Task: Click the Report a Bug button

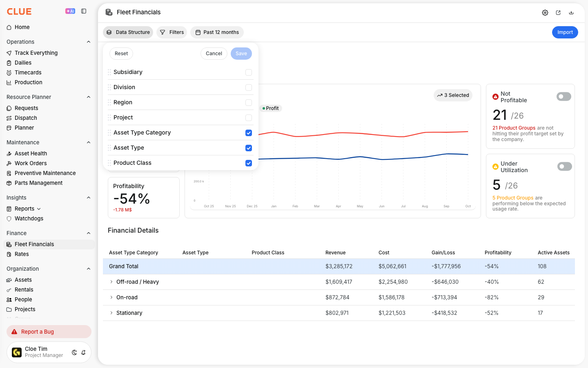Action: 49,332
